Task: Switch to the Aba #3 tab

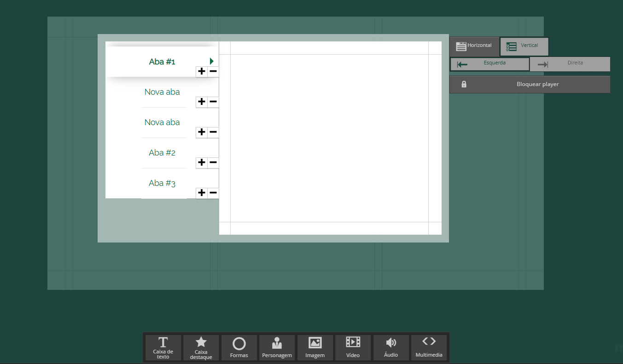Action: 162,183
